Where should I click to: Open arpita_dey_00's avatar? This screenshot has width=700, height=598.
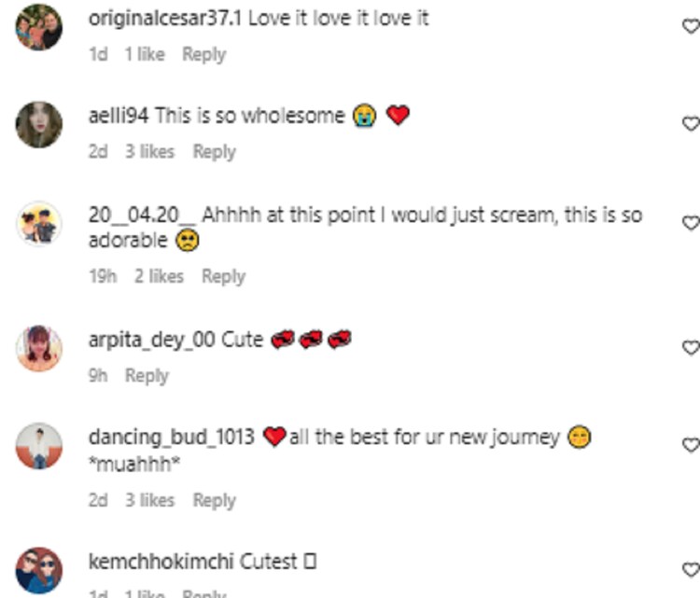click(39, 348)
